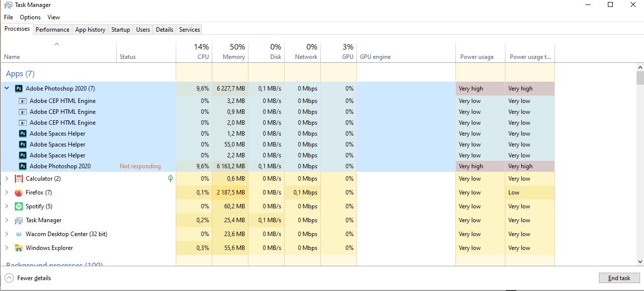Click Wacom Desktop Center's 23,6 MB cell
644x291 pixels.
point(230,234)
